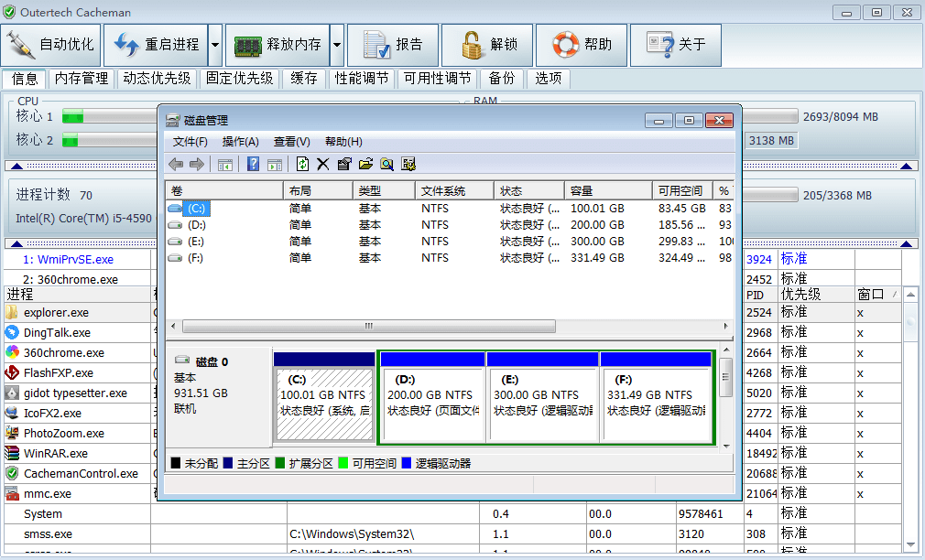Viewport: 925px width, 560px height.
Task: Click the Back arrow in Disk Management toolbar
Action: click(176, 164)
